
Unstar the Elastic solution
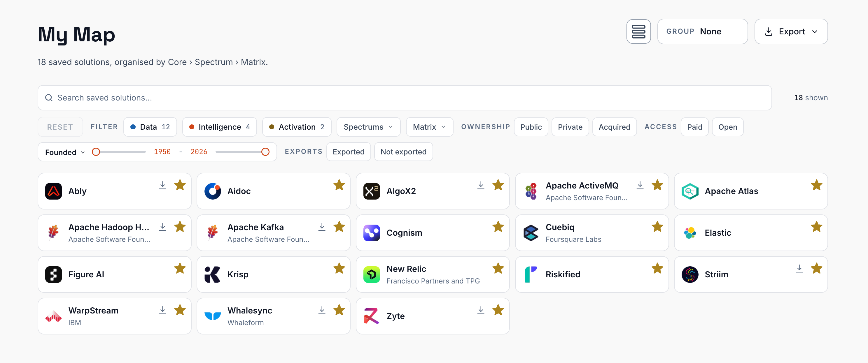(x=816, y=227)
